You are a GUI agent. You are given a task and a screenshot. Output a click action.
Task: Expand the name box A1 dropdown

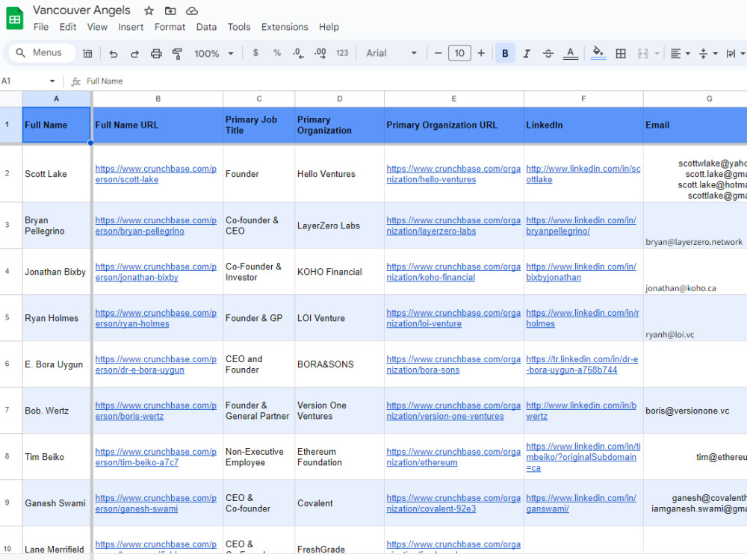click(x=52, y=81)
